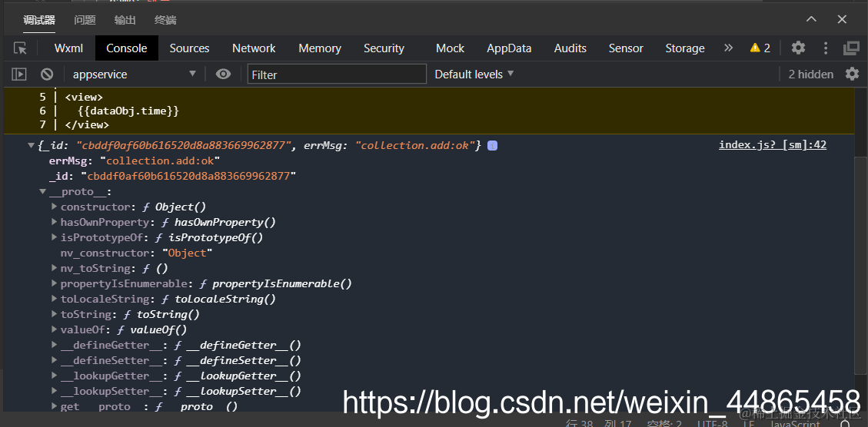Click the nv_constructor: "Object" row

[137, 253]
